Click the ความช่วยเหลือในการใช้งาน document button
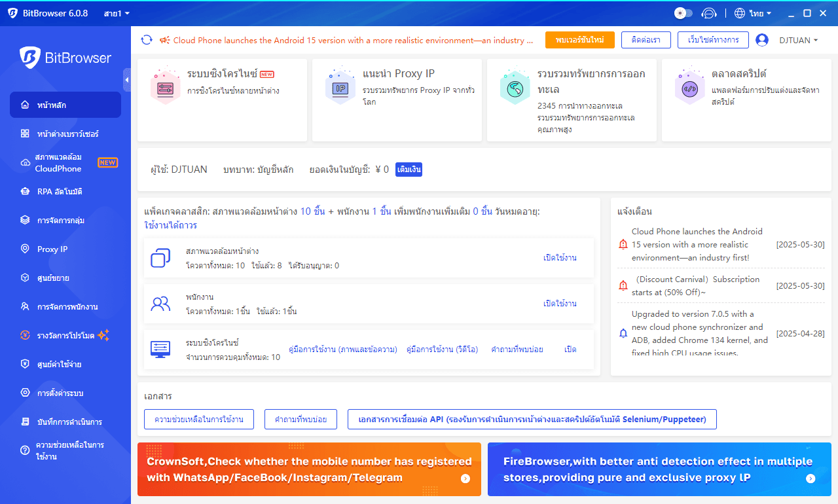Screen dimensions: 838x504 pos(199,419)
